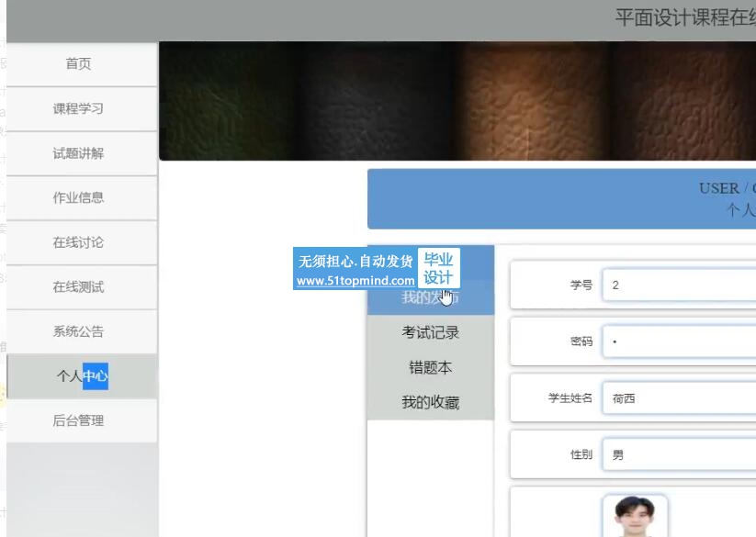Click the leather banner image
756x537 pixels.
point(457,101)
